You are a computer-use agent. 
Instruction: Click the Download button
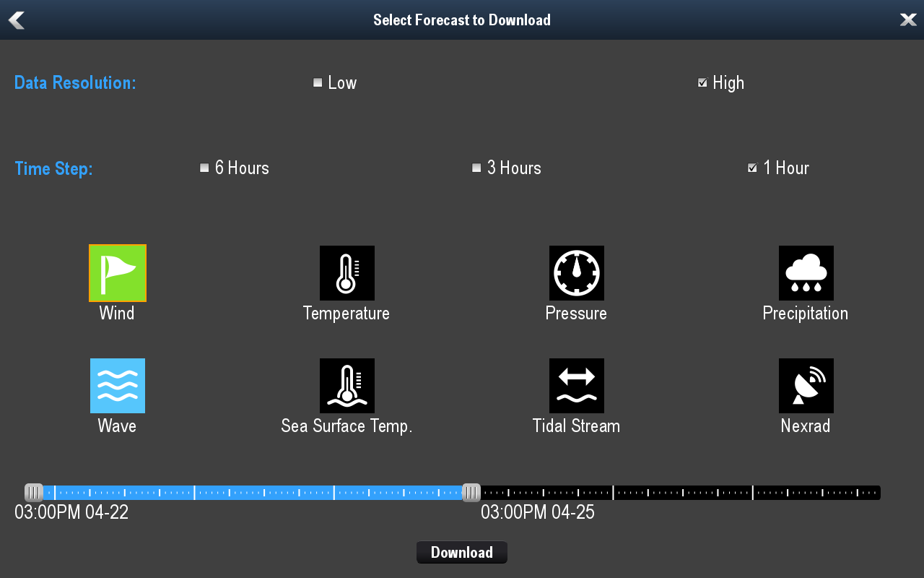pyautogui.click(x=462, y=553)
